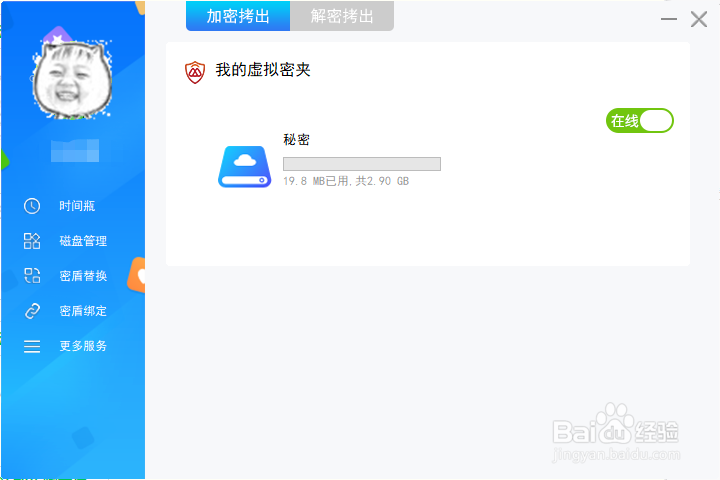Open the 时间瓶 menu item
The width and height of the screenshot is (720, 480).
[77, 206]
